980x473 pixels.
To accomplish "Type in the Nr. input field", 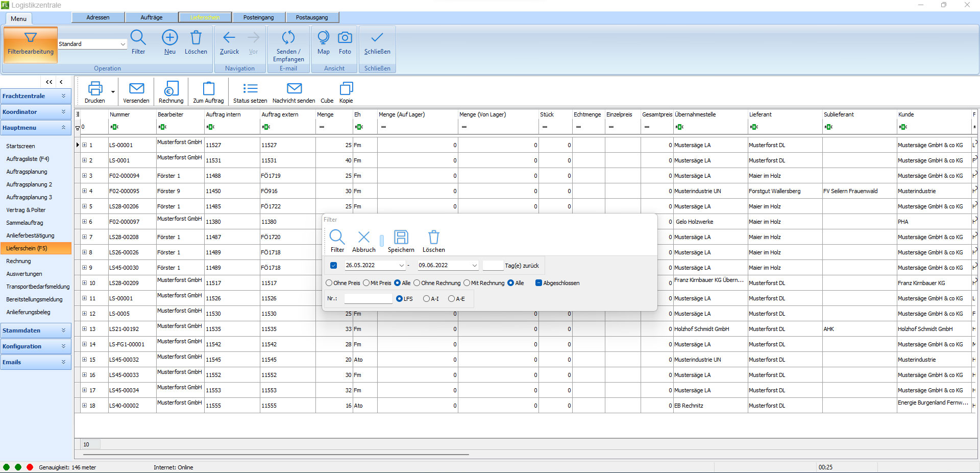I will pos(367,299).
